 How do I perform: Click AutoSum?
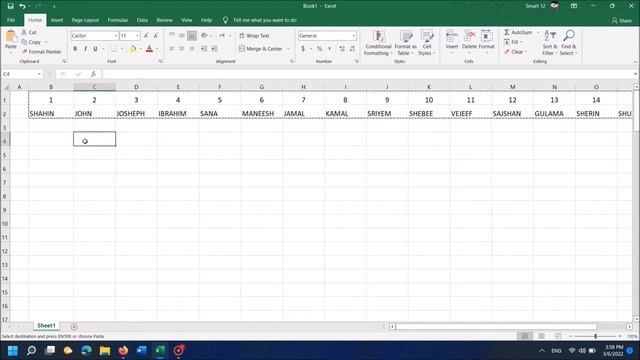518,32
